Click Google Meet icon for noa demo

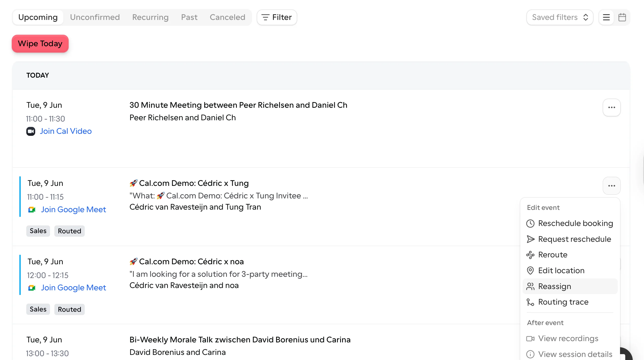(x=32, y=288)
